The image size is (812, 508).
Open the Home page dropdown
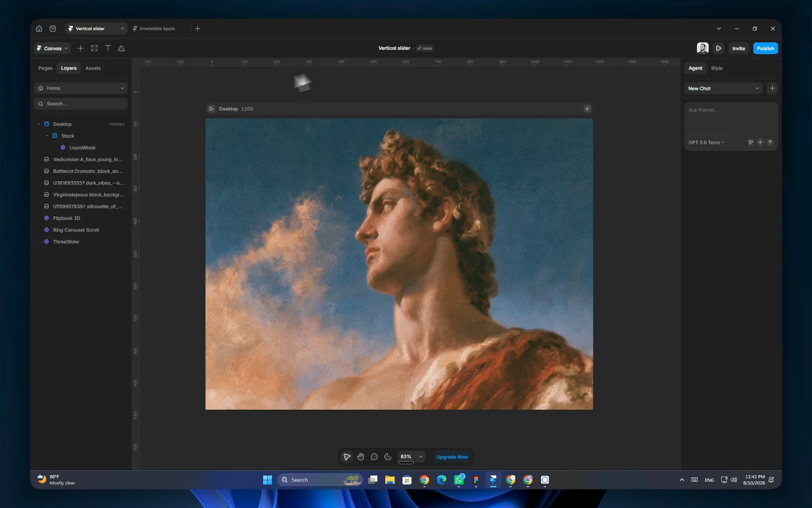click(x=81, y=88)
